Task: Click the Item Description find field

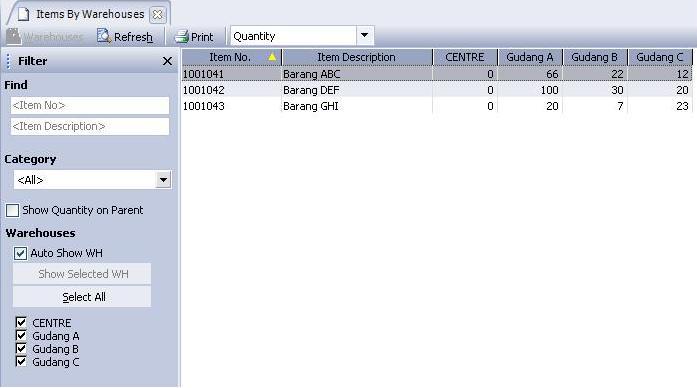Action: (90, 126)
